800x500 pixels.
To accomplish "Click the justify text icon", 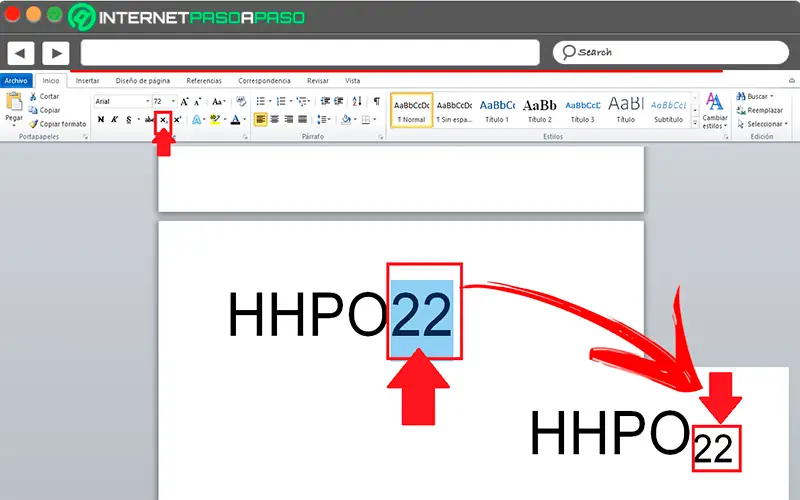I will click(303, 119).
